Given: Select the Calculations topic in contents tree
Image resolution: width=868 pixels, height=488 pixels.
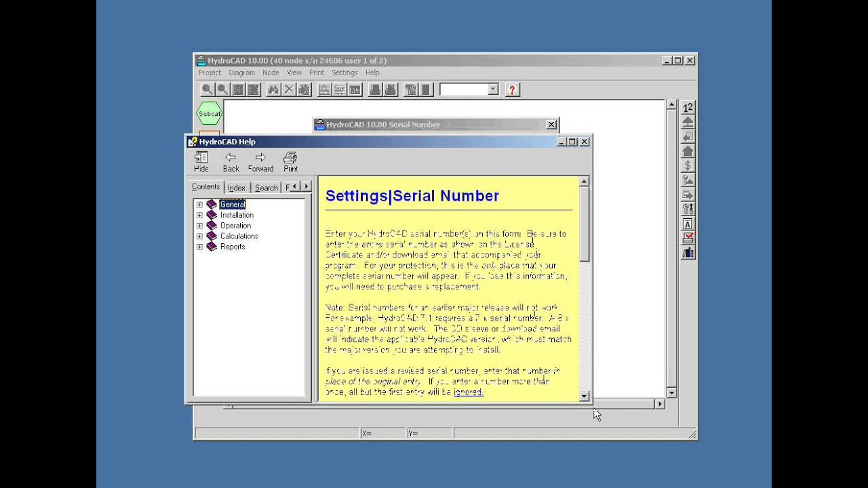Looking at the screenshot, I should 239,237.
